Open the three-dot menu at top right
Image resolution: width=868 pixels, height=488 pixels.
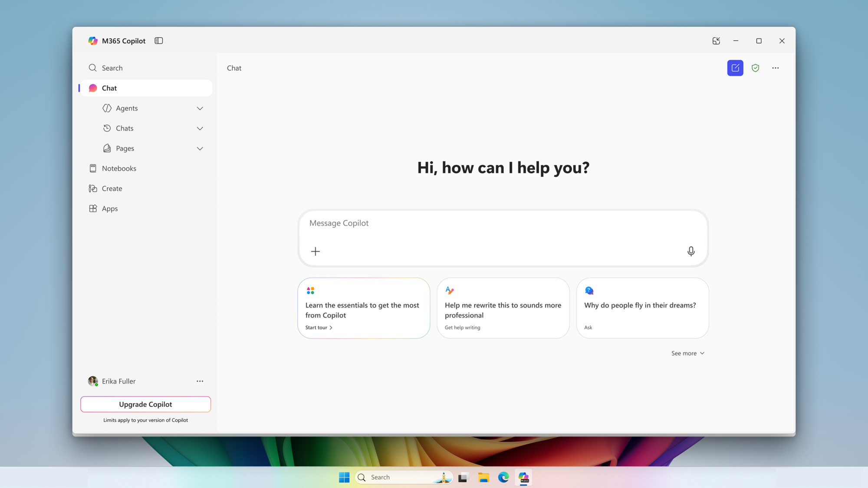point(775,68)
